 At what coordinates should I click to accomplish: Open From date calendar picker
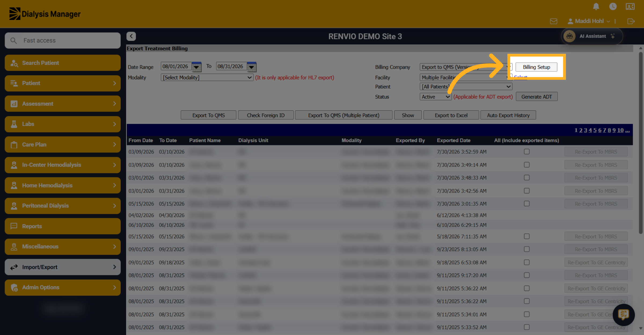(196, 67)
